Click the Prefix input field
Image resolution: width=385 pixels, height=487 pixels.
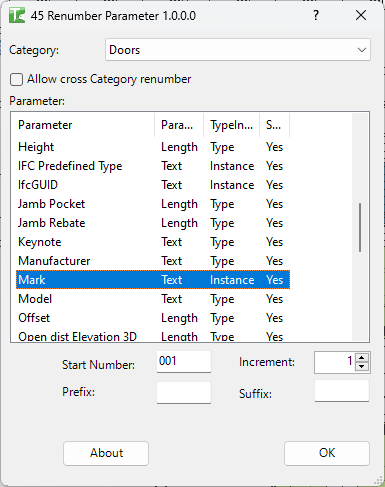184,392
